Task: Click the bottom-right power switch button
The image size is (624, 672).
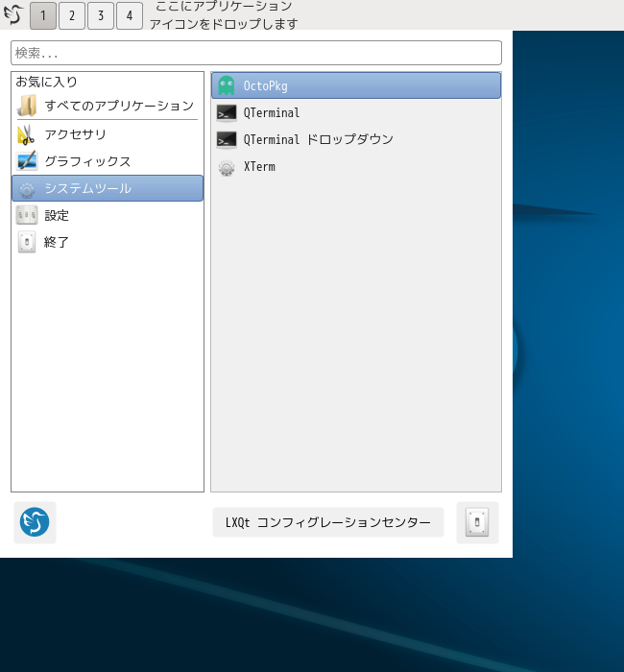Action: [x=477, y=522]
